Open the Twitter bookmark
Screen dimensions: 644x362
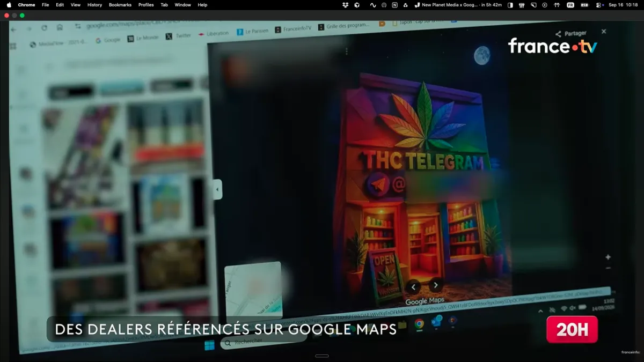178,36
